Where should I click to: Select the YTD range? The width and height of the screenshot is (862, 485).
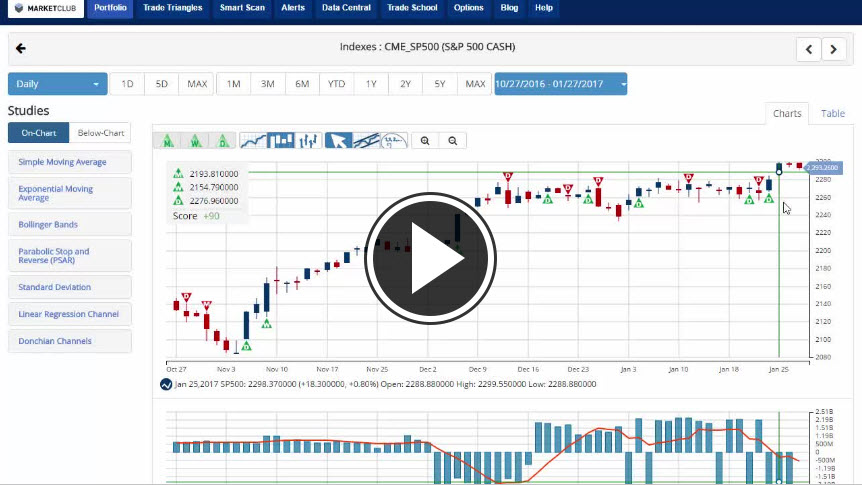[x=336, y=84]
